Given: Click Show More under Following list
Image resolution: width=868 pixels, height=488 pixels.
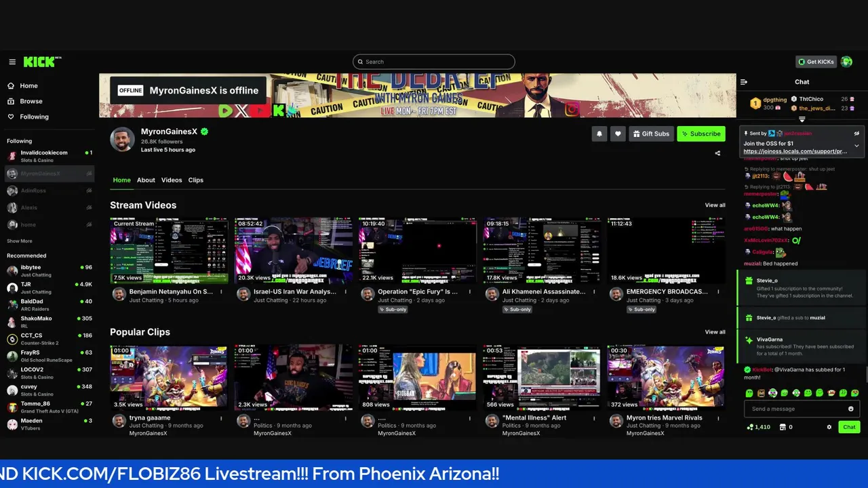Looking at the screenshot, I should click(x=20, y=241).
